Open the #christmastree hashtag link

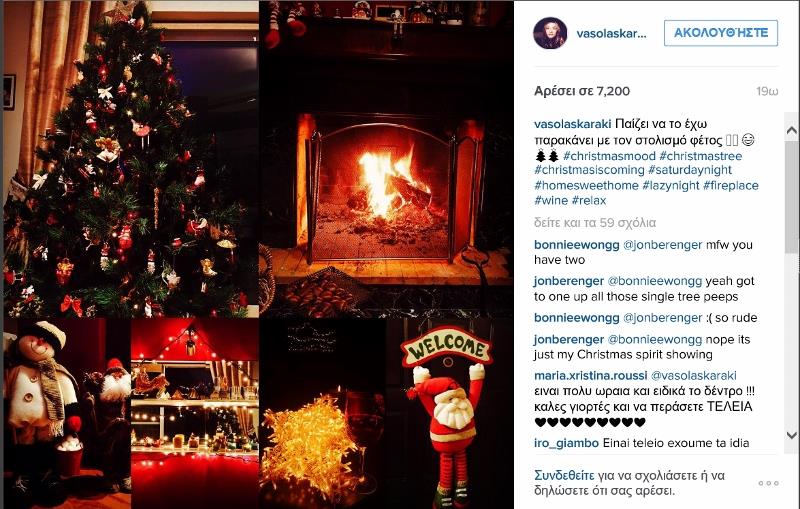(x=701, y=156)
